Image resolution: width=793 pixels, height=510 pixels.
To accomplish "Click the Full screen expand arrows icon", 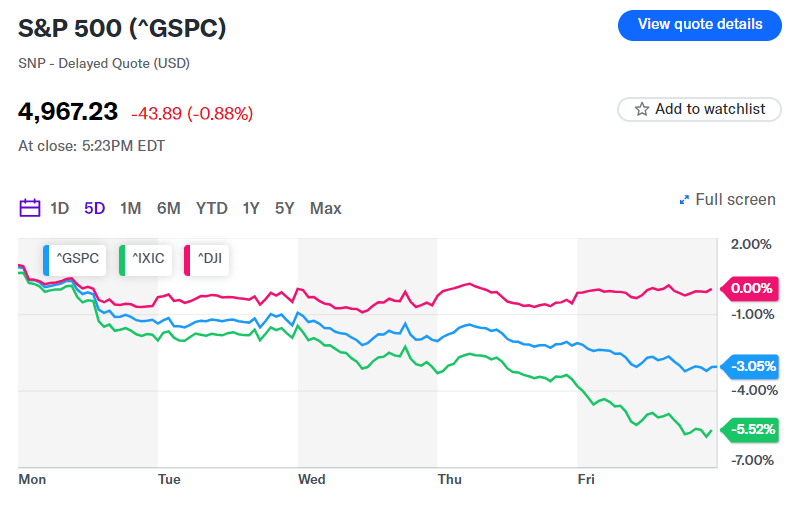I will pyautogui.click(x=684, y=200).
